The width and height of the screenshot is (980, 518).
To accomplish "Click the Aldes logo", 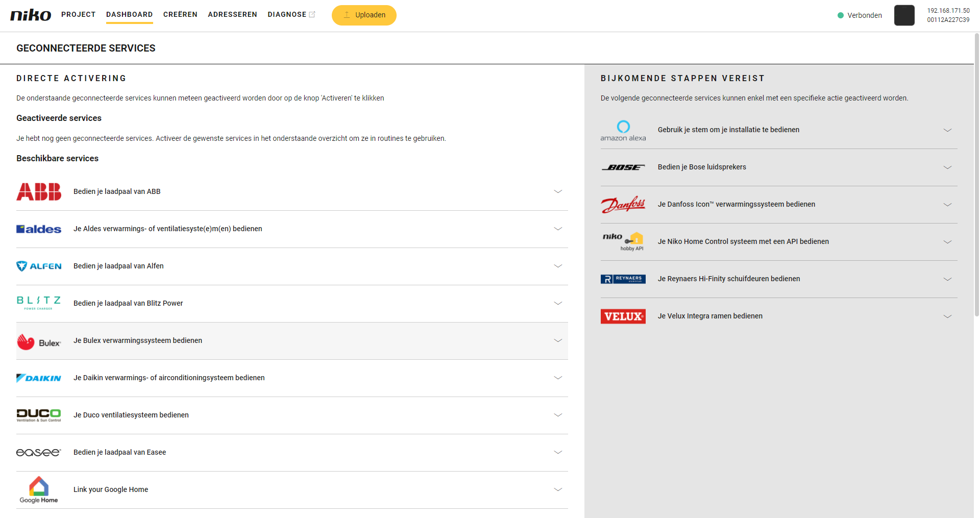I will pos(39,229).
